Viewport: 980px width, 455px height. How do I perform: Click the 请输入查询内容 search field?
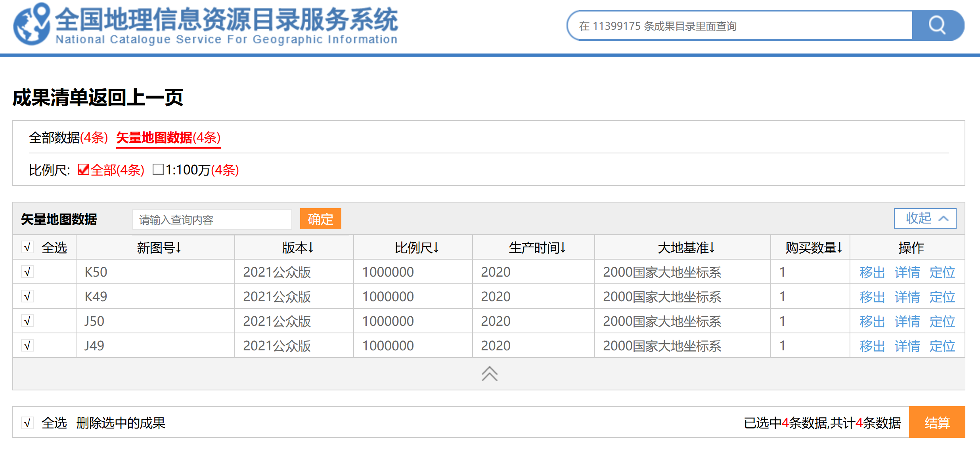coord(212,220)
